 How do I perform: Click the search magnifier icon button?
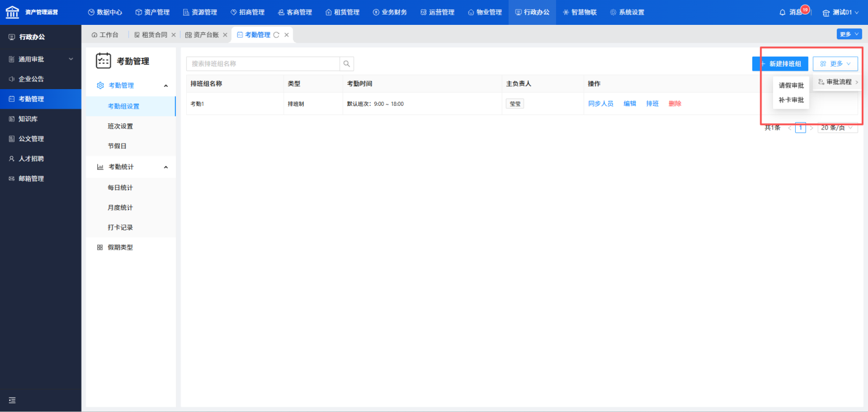pyautogui.click(x=347, y=64)
